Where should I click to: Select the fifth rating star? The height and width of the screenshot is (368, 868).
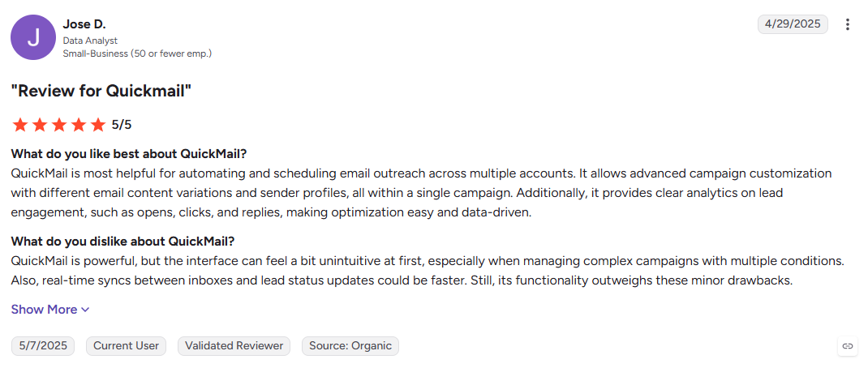click(x=97, y=125)
